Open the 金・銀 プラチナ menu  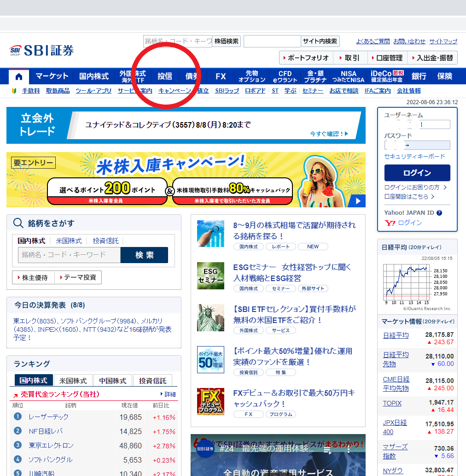315,76
